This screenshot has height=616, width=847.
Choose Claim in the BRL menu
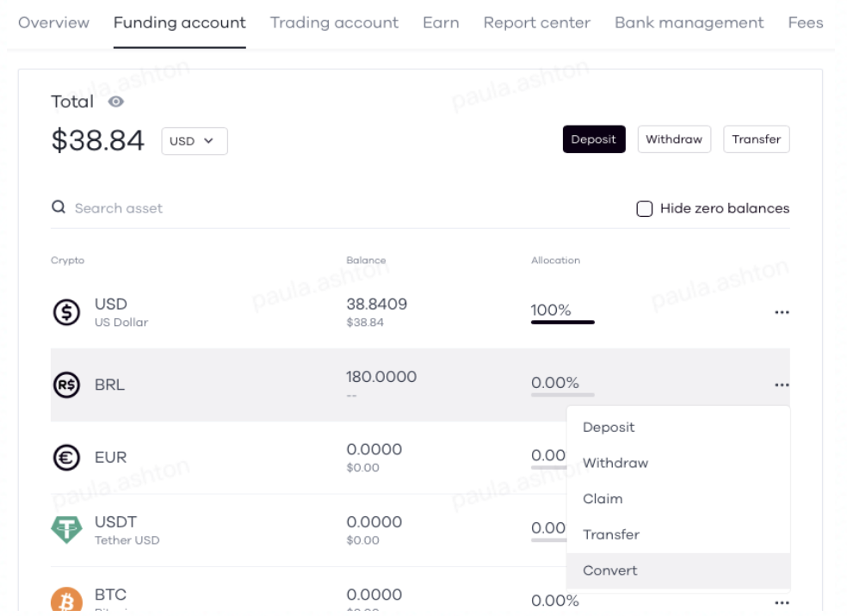(603, 498)
